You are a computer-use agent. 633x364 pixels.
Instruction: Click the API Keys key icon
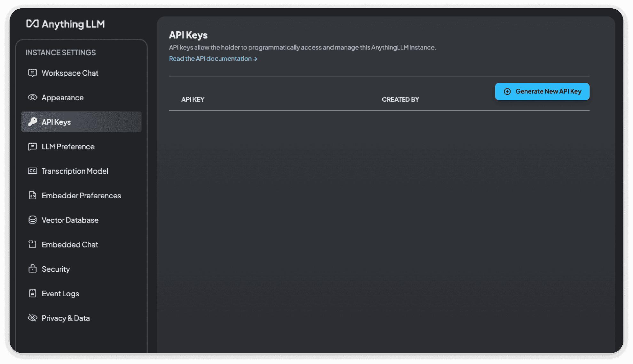(32, 122)
